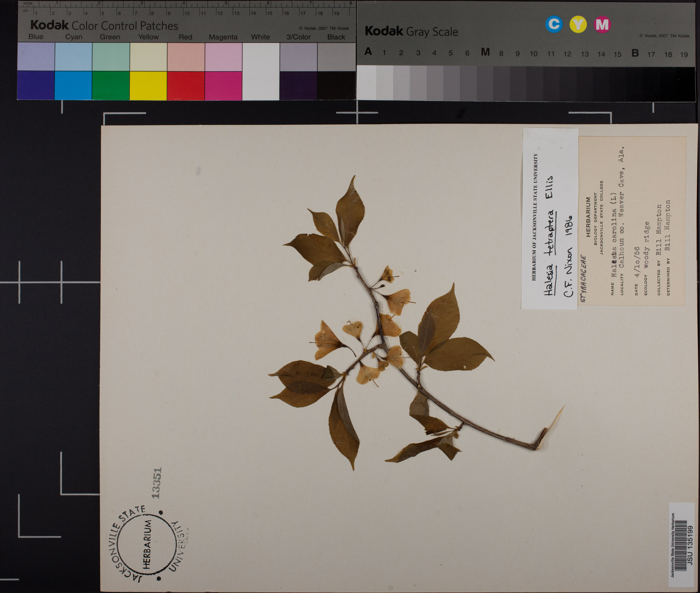This screenshot has height=593, width=700.
Task: Click the 'B' gray scale marker
Action: point(635,53)
